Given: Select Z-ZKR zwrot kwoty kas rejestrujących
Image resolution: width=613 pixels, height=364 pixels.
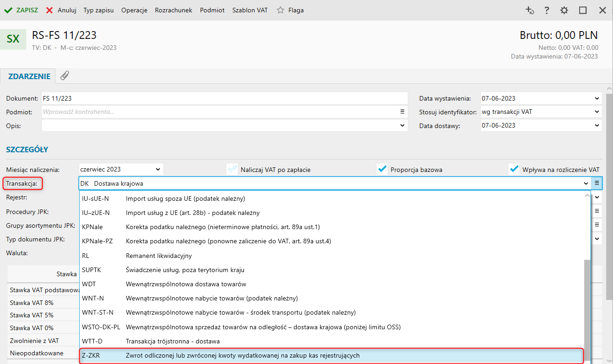Looking at the screenshot, I should [x=331, y=355].
